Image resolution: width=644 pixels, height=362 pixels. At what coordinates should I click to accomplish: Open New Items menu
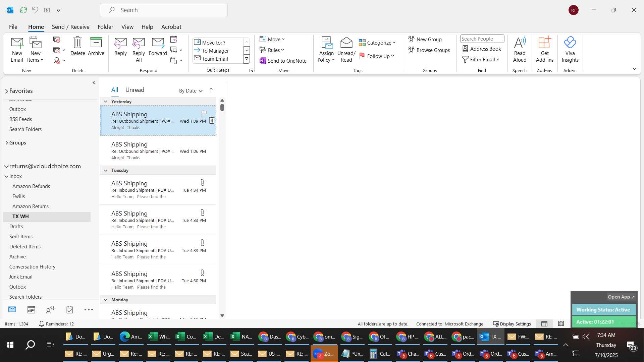[35, 50]
